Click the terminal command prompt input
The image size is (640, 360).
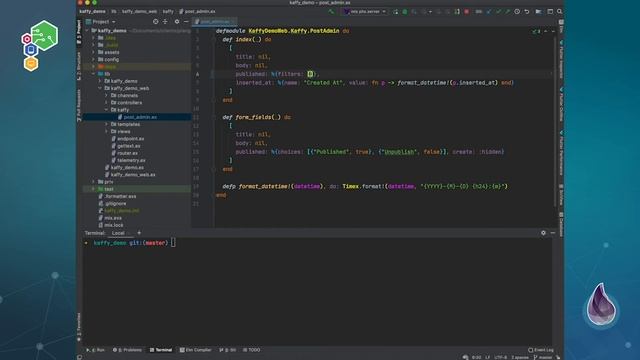click(x=173, y=243)
